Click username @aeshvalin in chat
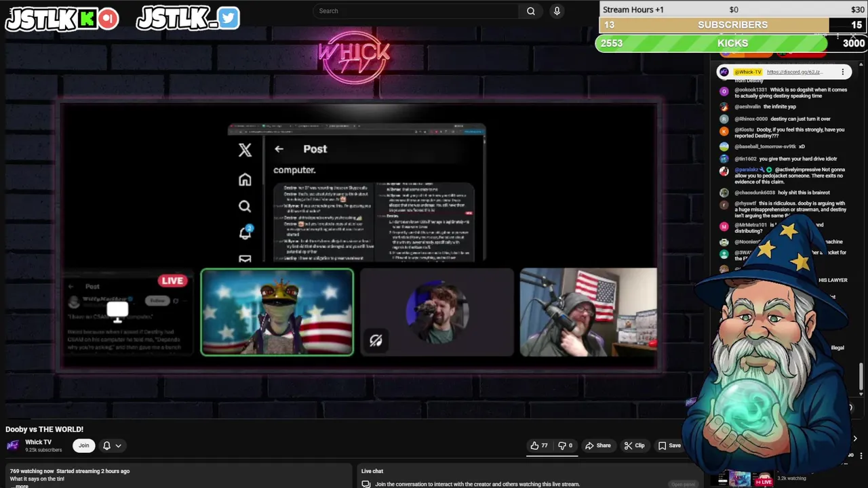868x488 pixels. tap(748, 106)
